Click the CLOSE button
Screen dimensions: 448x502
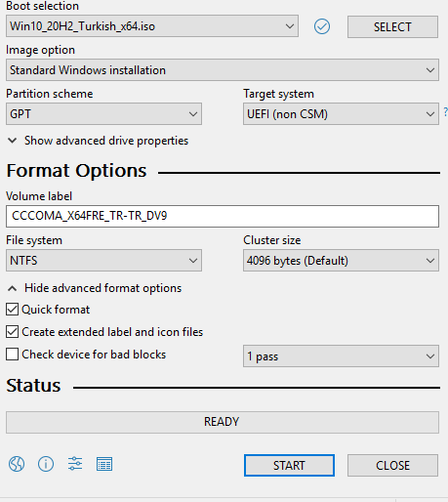[x=392, y=466]
